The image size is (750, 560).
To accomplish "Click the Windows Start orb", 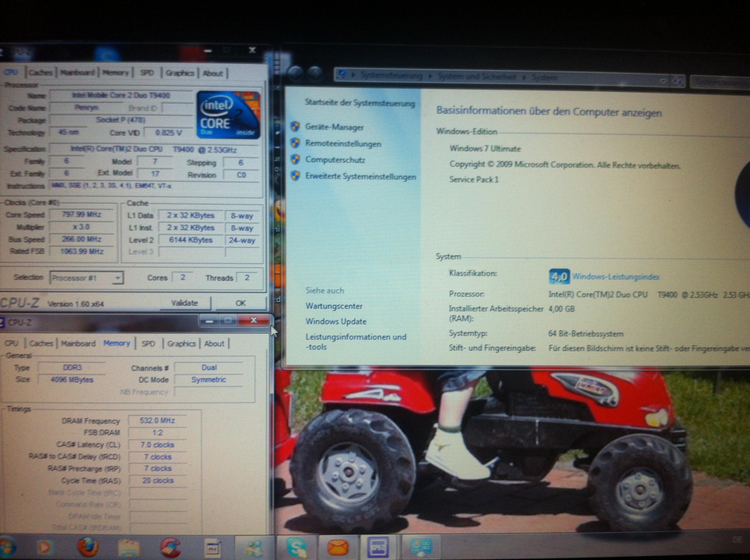I will (7, 547).
